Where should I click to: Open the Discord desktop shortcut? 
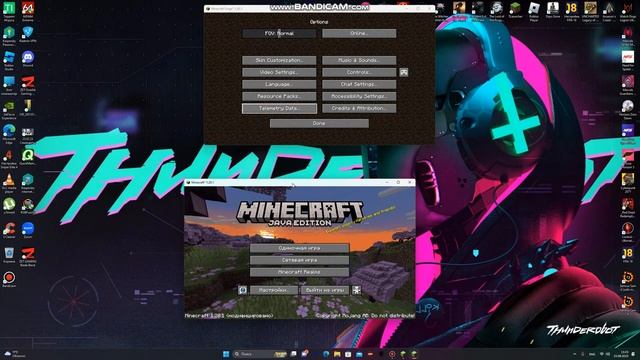point(28,58)
